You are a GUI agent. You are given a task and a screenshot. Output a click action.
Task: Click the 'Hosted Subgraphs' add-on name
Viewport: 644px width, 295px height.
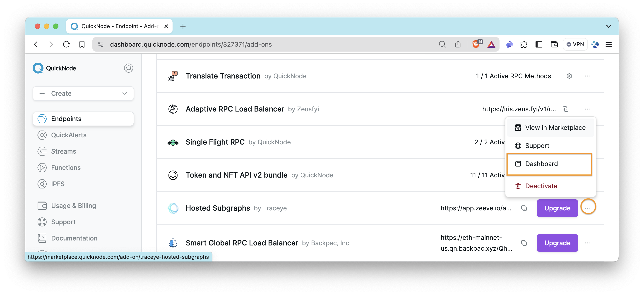(x=218, y=208)
